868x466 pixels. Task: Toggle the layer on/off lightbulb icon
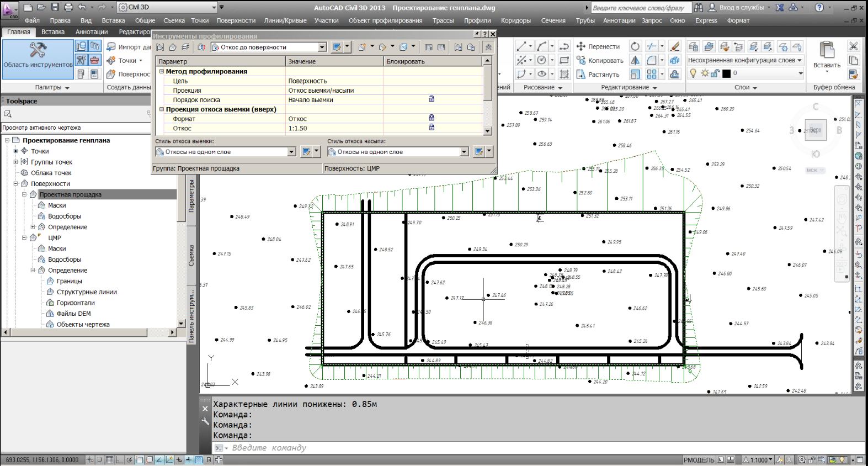(693, 73)
